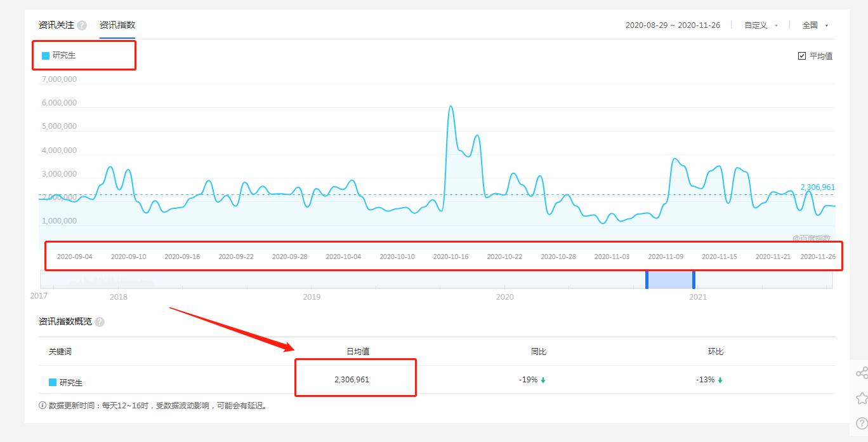Toggle the 平均值 checkbox

(802, 56)
